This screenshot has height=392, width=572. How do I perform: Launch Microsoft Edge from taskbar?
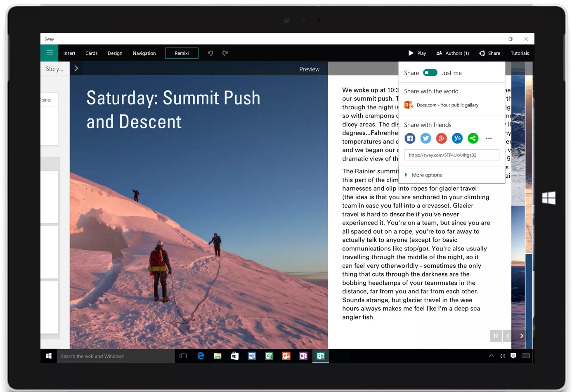[201, 356]
